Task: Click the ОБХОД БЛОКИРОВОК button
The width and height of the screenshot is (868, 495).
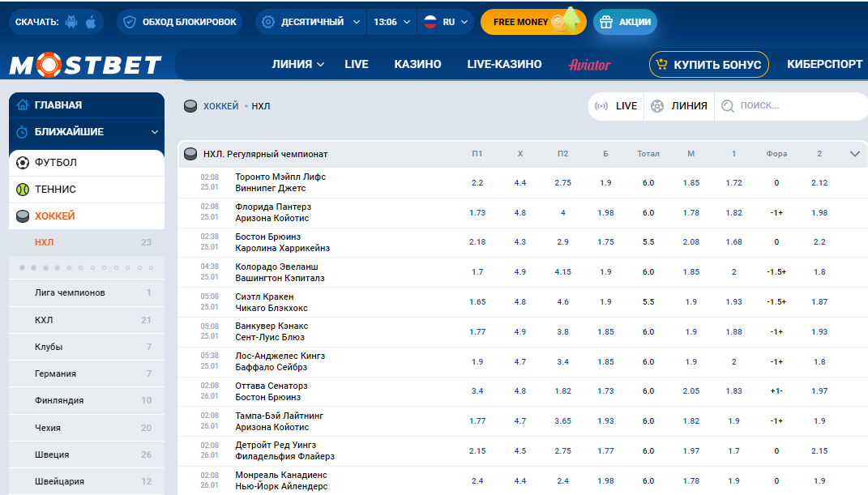Action: click(180, 22)
